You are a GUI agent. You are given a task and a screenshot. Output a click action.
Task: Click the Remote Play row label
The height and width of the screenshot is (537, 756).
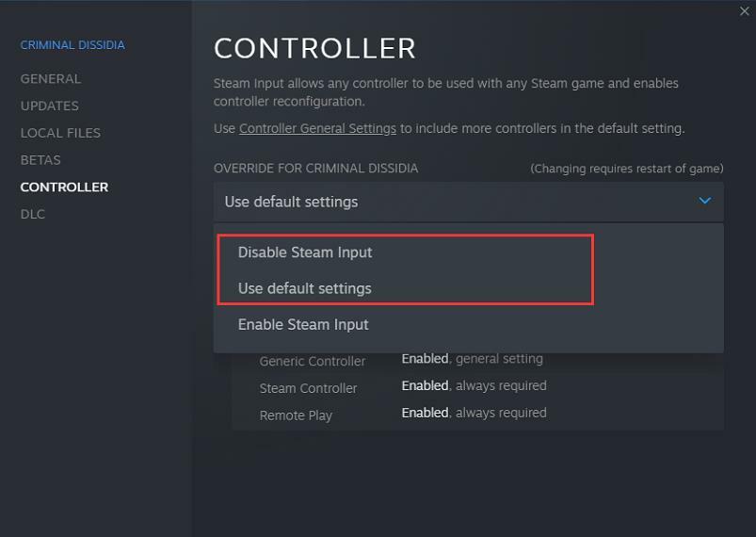[296, 415]
